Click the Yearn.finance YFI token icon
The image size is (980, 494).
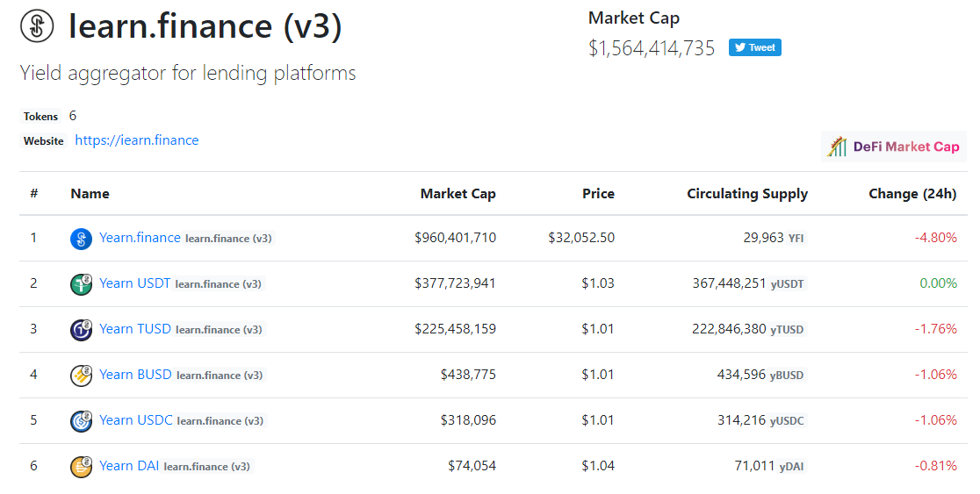click(x=82, y=239)
